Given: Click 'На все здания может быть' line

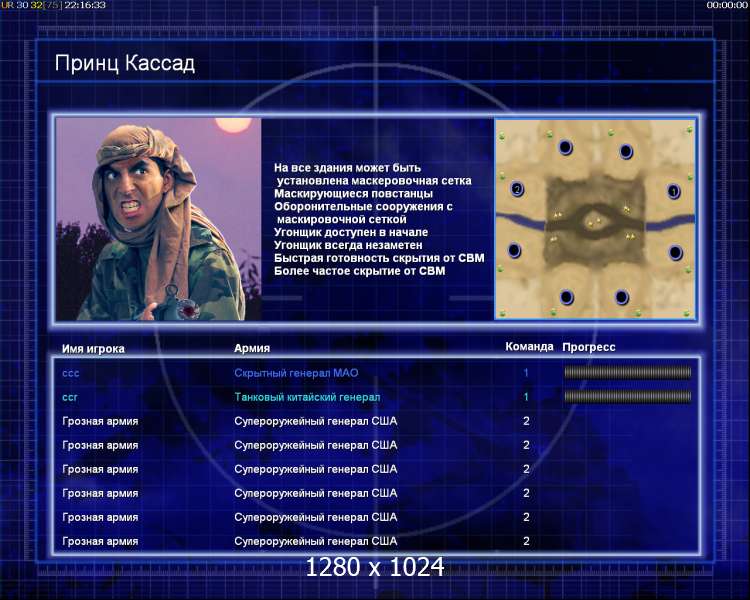Looking at the screenshot, I should pyautogui.click(x=347, y=168).
